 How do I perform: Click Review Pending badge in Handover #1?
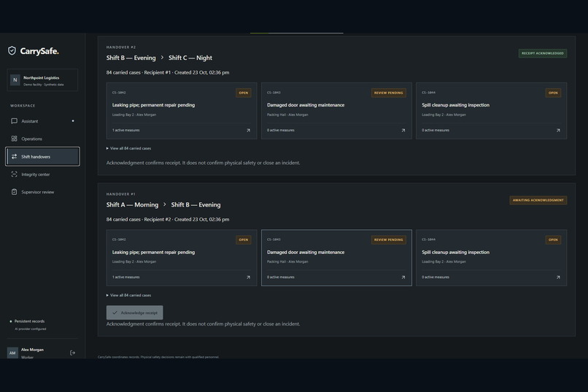pyautogui.click(x=389, y=239)
